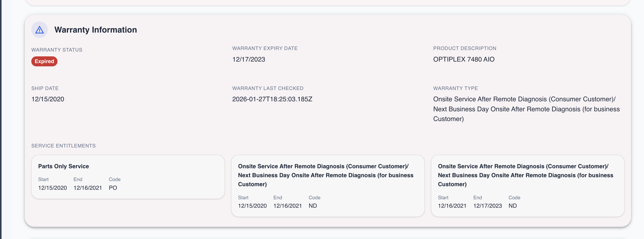Click the ND code in the middle card
644x239 pixels.
[313, 206]
